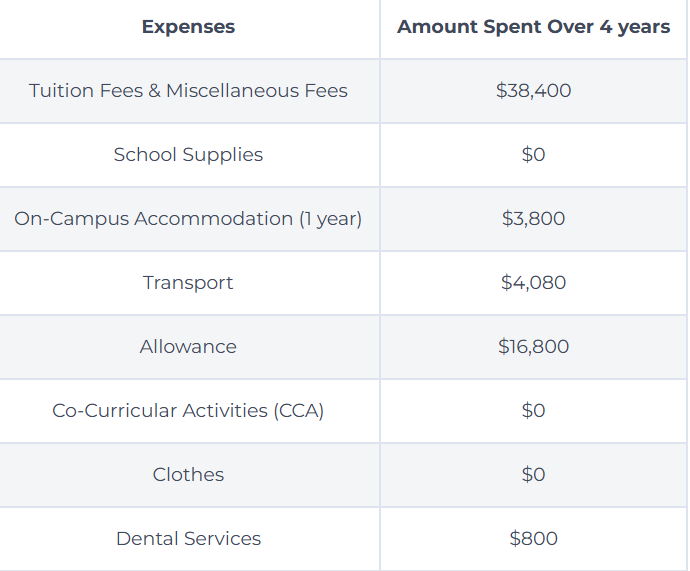
Task: Select the Clothes expense cell
Action: coord(188,475)
